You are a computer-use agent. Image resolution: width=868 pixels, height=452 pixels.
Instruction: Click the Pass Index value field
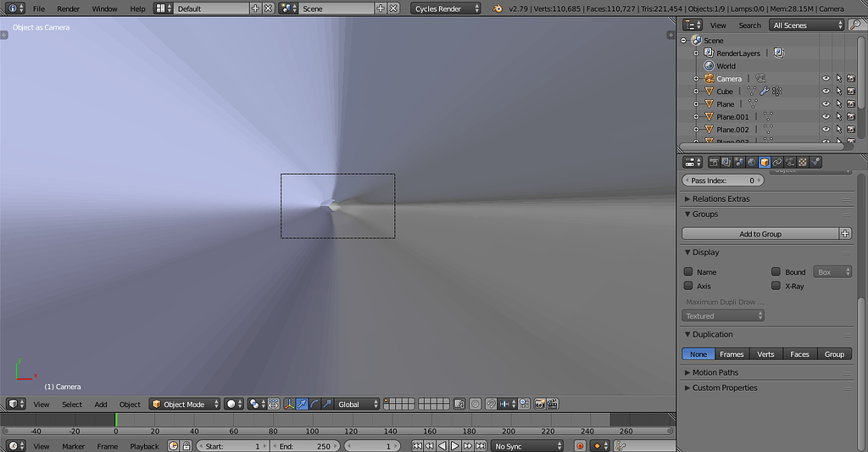point(723,181)
